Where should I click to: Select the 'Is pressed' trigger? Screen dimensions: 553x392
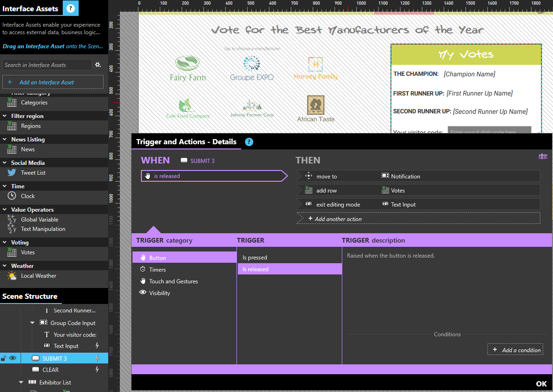(255, 258)
